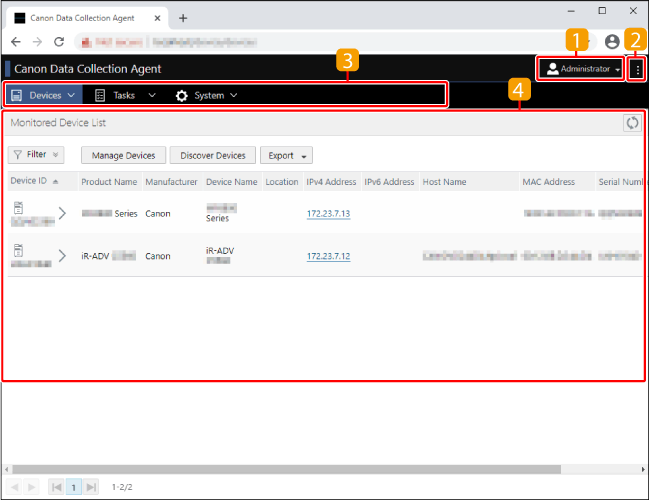649x500 pixels.
Task: Open the vertical three-dot menu in header
Action: (637, 69)
